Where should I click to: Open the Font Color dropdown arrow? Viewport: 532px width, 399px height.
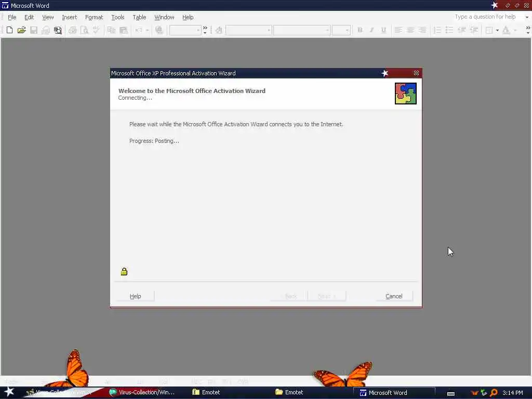click(515, 31)
